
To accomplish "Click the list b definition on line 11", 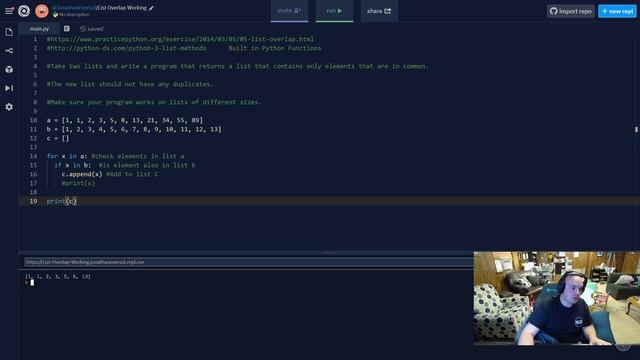I will coord(134,129).
